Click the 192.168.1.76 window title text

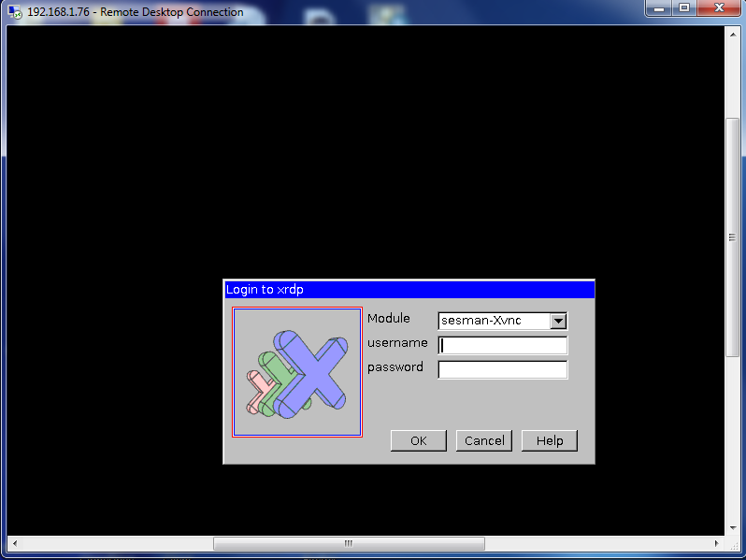coord(136,12)
